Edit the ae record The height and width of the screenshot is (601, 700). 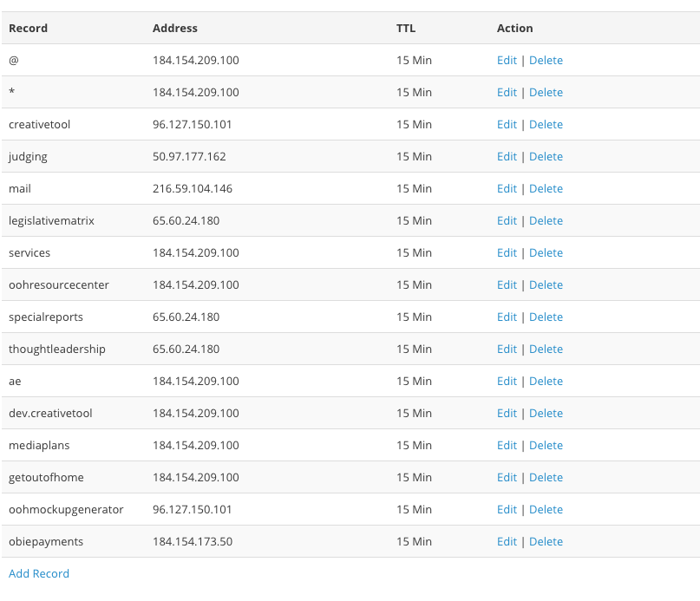click(507, 382)
